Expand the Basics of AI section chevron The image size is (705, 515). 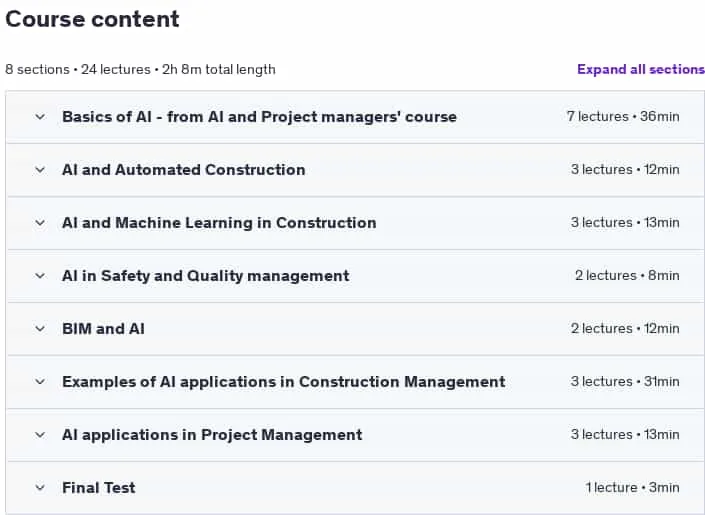click(x=40, y=117)
